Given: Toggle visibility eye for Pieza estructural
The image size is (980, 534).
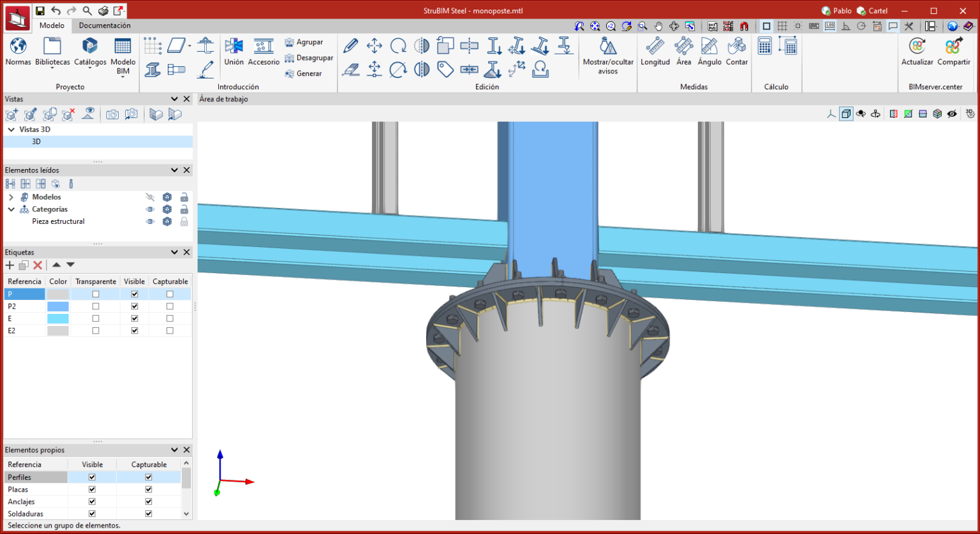Looking at the screenshot, I should click(150, 221).
